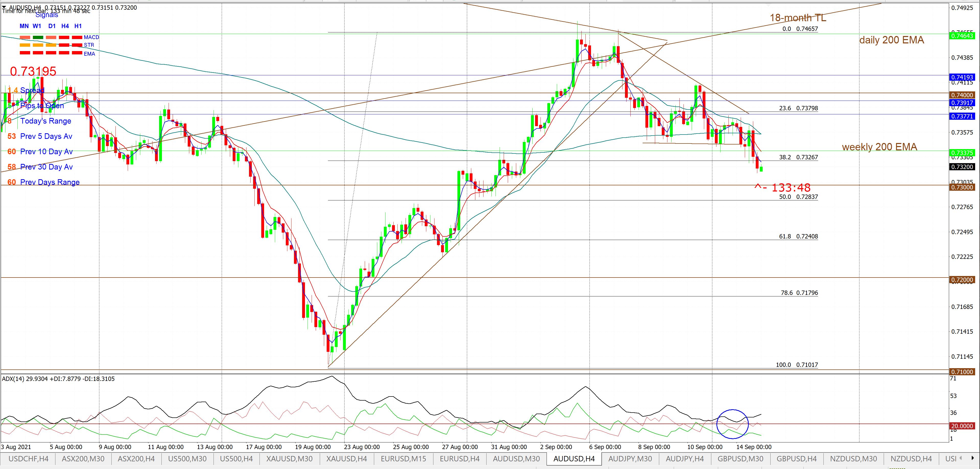The width and height of the screenshot is (980, 469).
Task: Select the red 0.73195 price label
Action: [33, 71]
